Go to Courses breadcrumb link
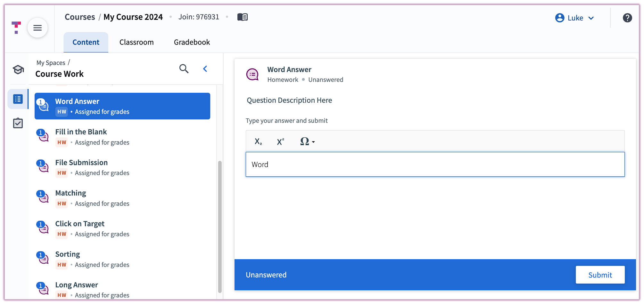The width and height of the screenshot is (644, 304). [80, 17]
